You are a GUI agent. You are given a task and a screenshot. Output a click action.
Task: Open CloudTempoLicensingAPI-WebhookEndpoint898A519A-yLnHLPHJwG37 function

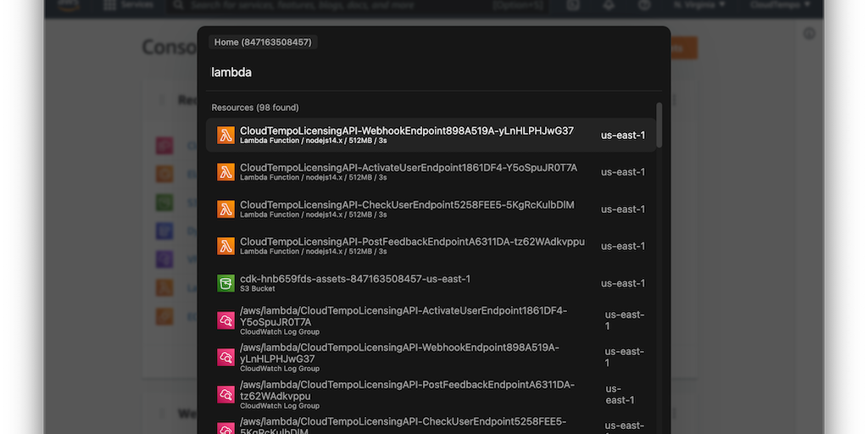tap(407, 131)
